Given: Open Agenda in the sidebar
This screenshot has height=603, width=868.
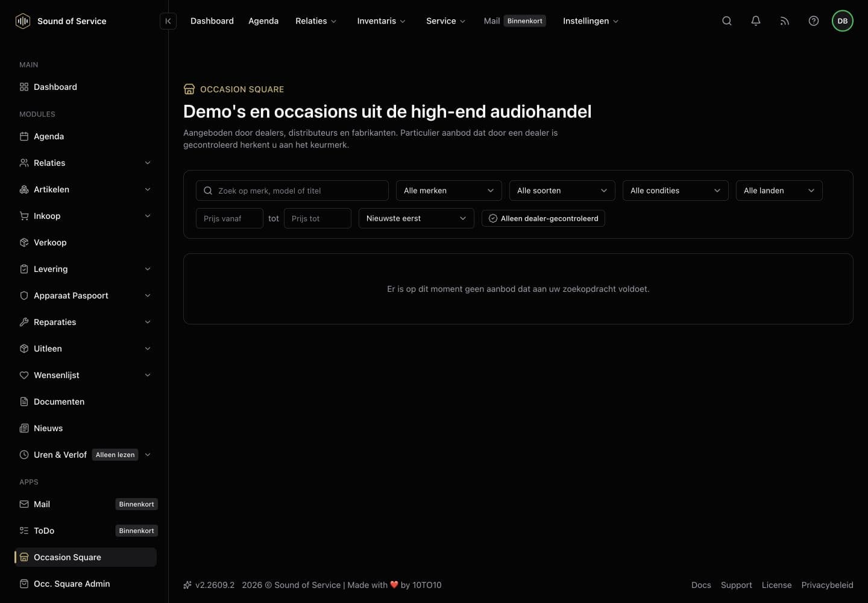Looking at the screenshot, I should click(86, 136).
